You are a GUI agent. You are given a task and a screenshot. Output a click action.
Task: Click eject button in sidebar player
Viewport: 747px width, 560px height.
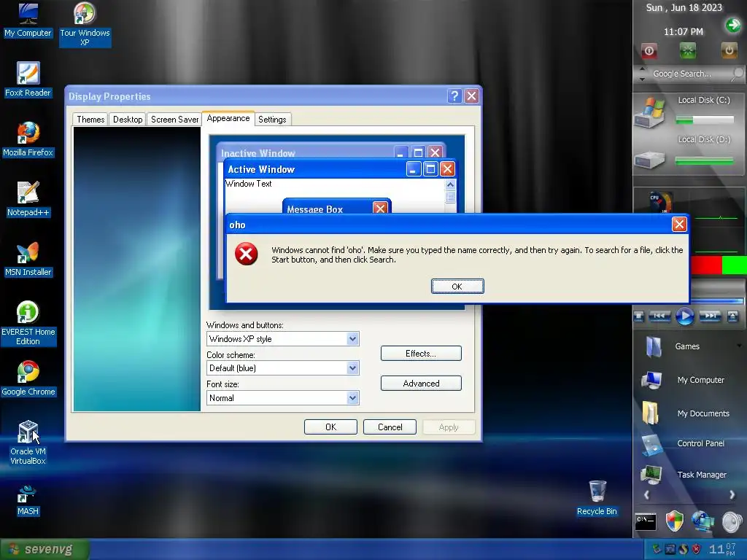(732, 316)
